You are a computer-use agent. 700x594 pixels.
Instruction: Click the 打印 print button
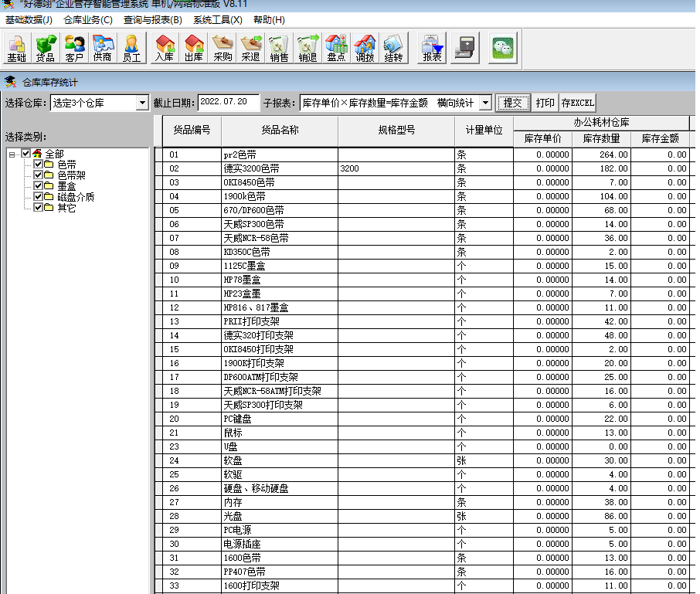point(545,103)
